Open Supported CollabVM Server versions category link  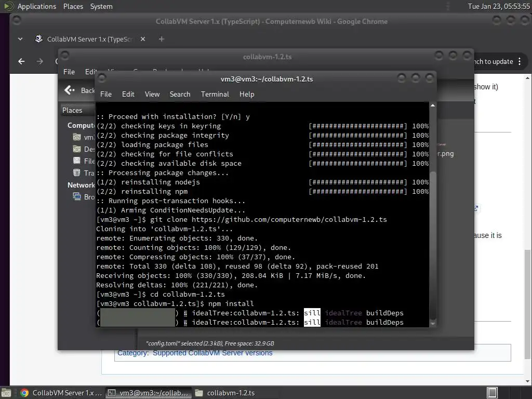point(212,353)
